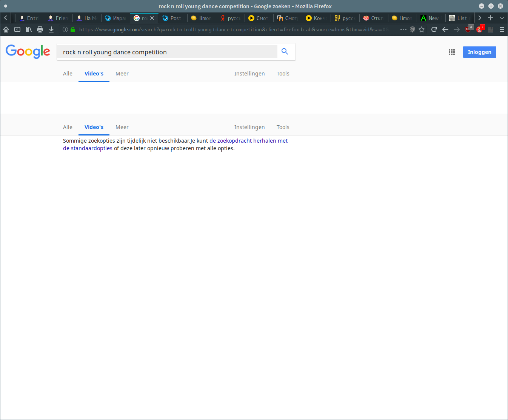
Task: Click the Google search query input box
Action: click(167, 52)
